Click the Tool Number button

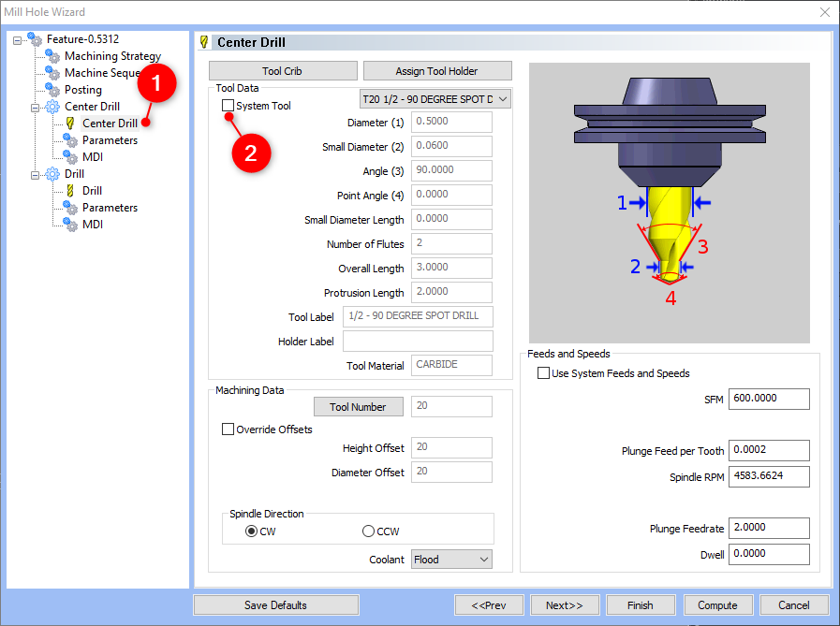point(358,406)
